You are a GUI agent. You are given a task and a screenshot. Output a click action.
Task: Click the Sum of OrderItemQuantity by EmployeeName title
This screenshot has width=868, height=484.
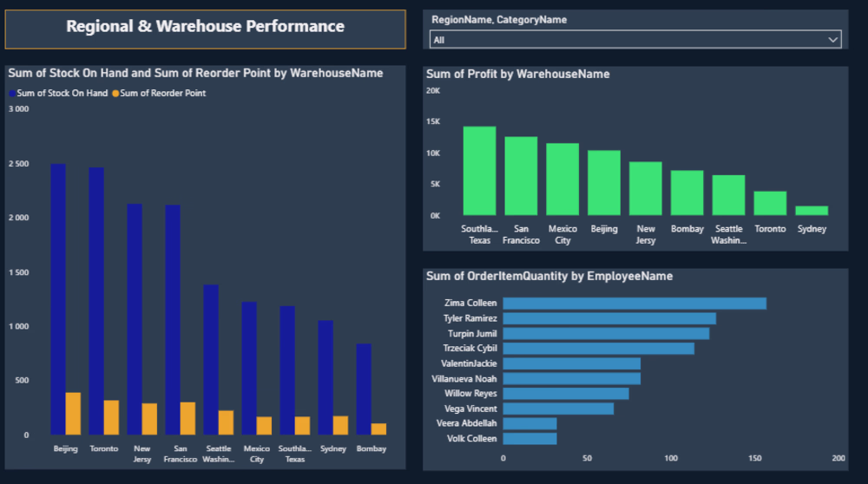[549, 277]
